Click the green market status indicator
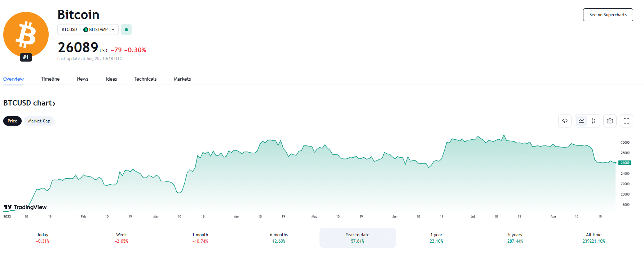Screen dimensions: 644x256 coord(126,30)
